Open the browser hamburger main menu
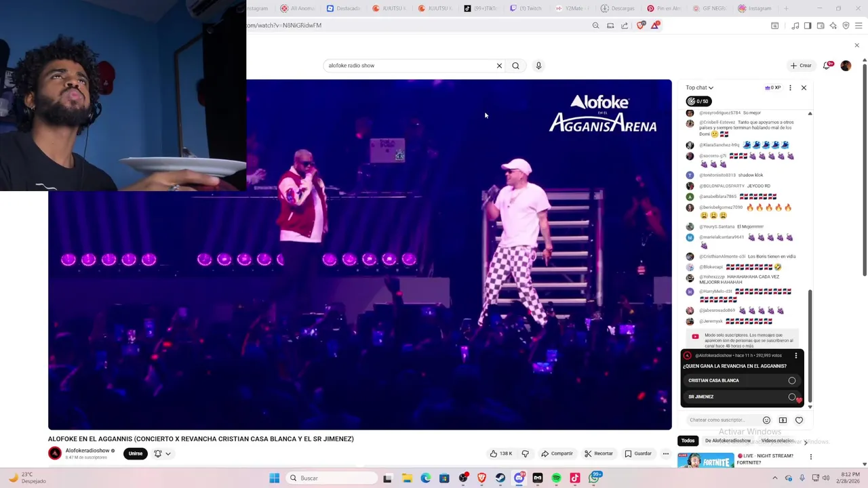 (x=859, y=26)
